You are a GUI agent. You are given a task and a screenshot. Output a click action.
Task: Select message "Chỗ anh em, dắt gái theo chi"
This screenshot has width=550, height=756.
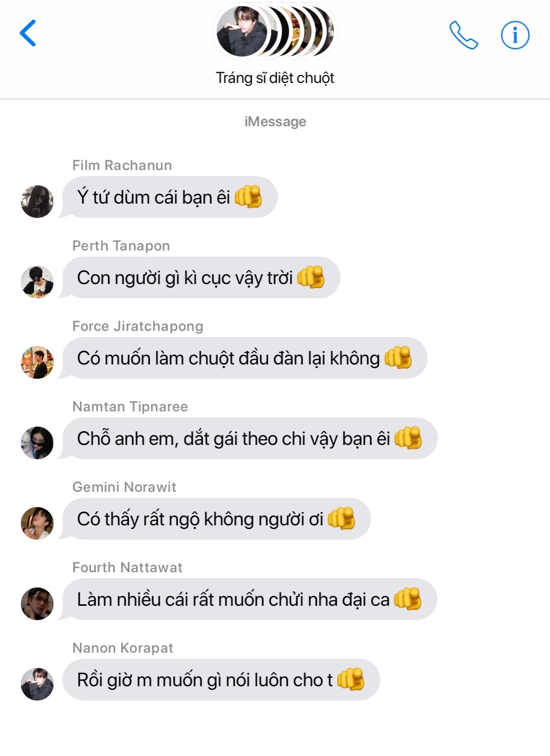click(x=250, y=438)
